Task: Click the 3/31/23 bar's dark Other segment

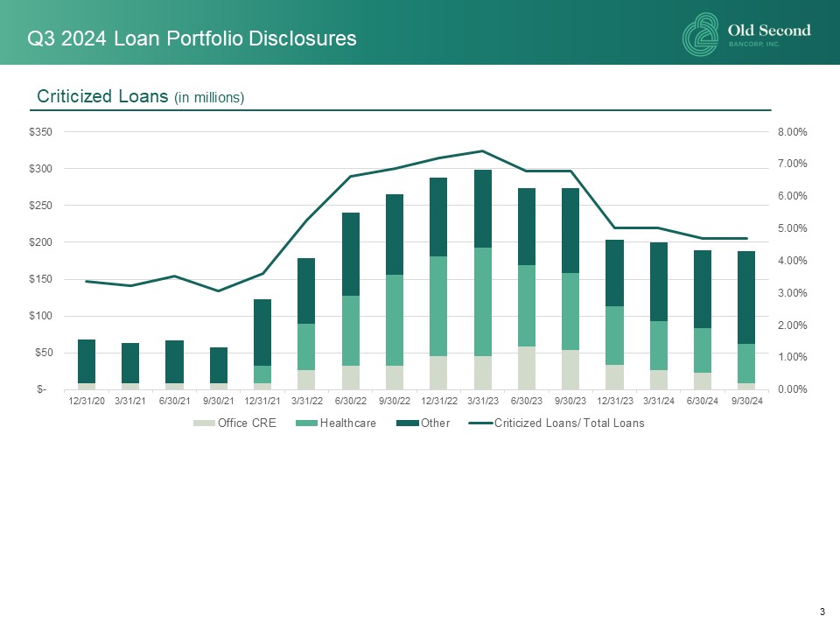Action: (482, 208)
